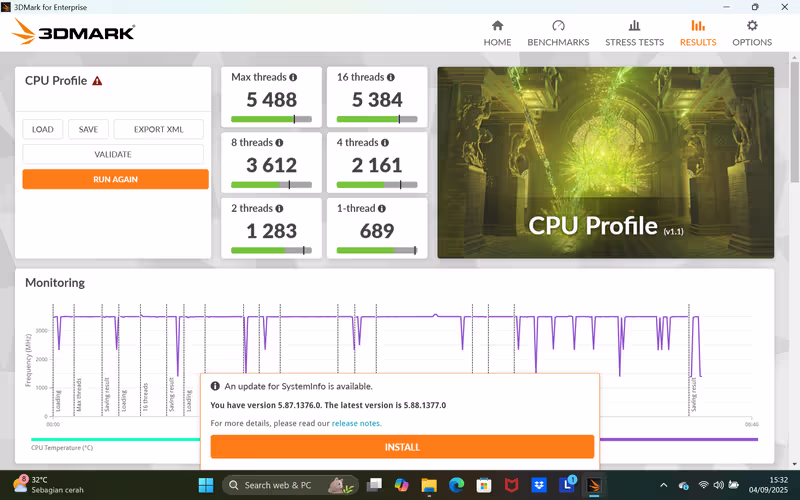Click the EXPORT XML button
Screen dimensions: 800x500
(x=159, y=129)
